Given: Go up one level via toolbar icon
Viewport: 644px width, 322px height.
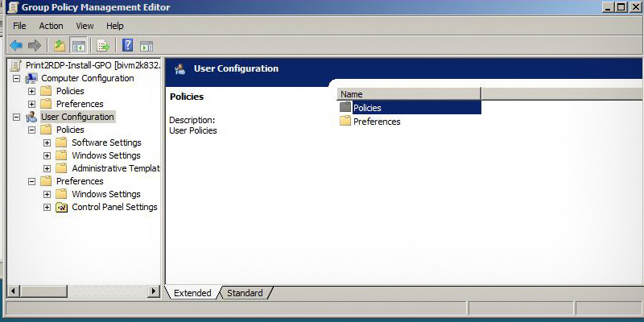Looking at the screenshot, I should [59, 45].
